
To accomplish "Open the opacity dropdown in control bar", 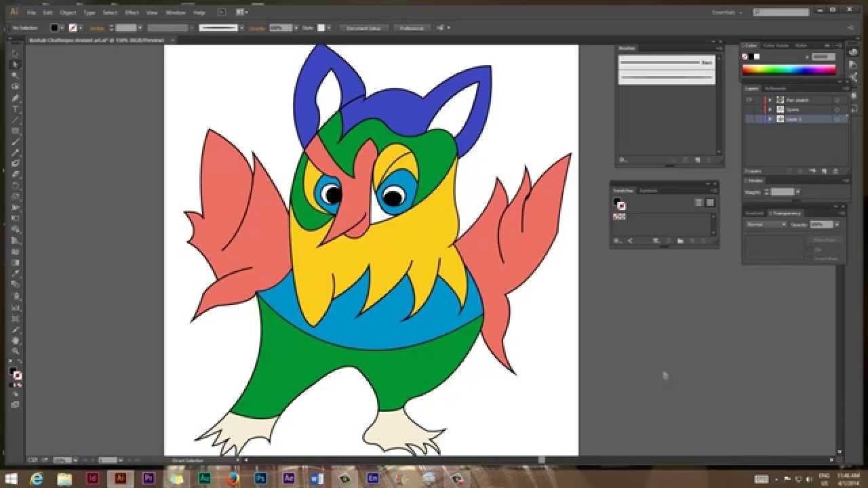I will (296, 28).
